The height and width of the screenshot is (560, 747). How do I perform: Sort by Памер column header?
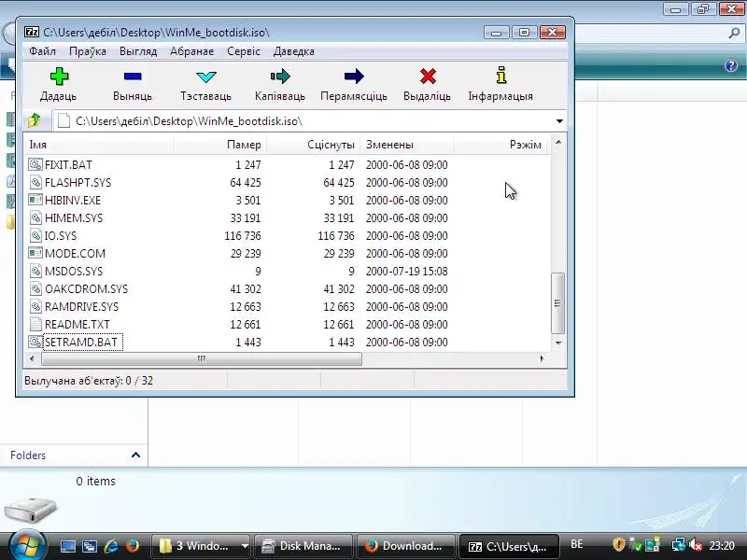(219, 145)
